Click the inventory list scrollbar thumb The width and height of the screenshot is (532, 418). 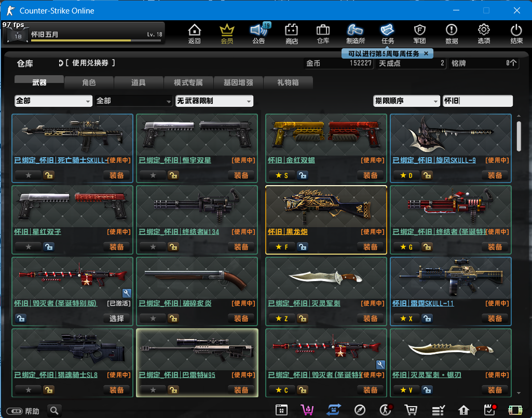pyautogui.click(x=519, y=136)
